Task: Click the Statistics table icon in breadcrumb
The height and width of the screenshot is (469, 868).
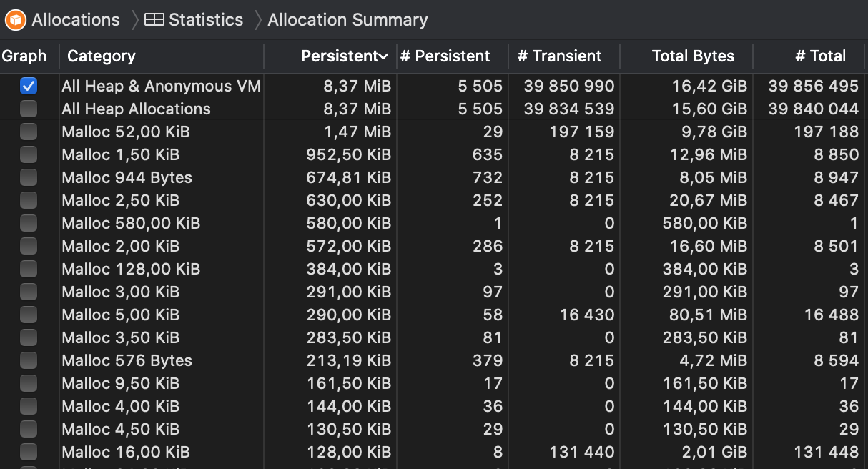Action: click(153, 19)
